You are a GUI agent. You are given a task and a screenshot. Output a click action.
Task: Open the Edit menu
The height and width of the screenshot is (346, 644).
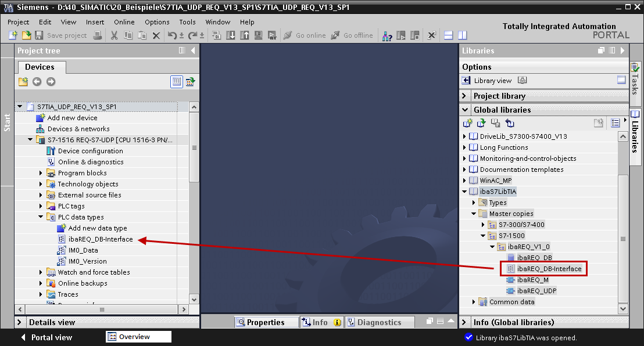(x=45, y=21)
